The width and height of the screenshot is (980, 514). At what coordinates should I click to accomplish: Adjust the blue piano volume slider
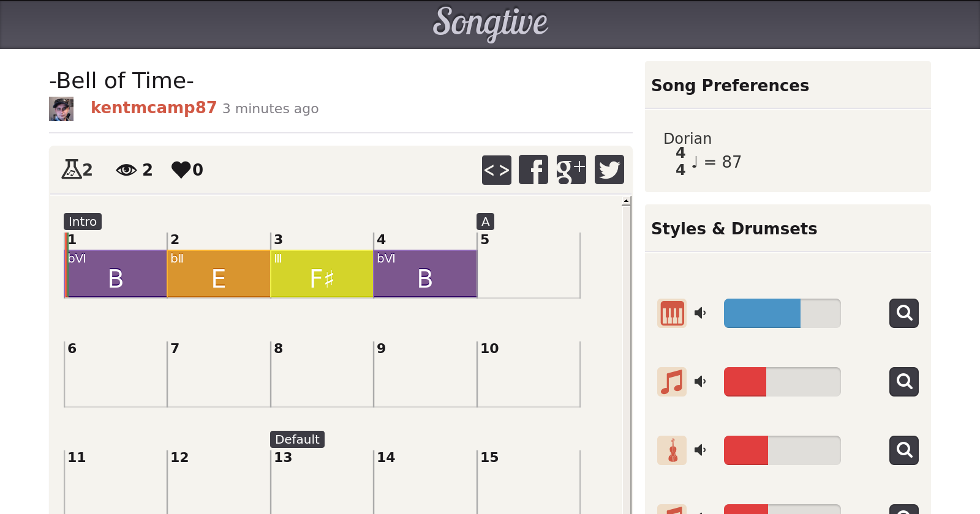[x=782, y=313]
